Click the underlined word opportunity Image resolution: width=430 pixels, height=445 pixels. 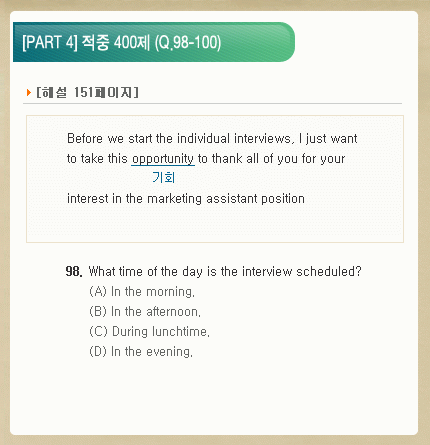click(163, 159)
